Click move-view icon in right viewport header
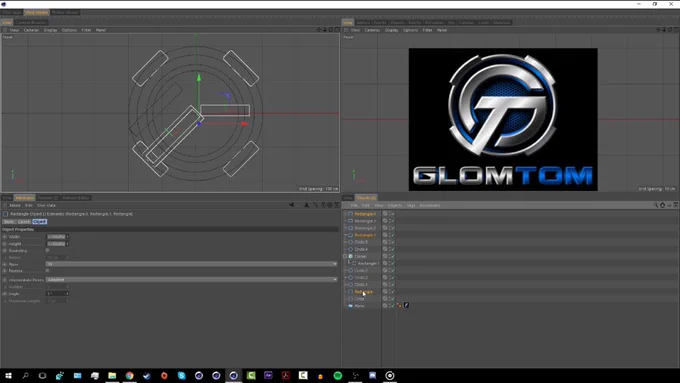Viewport: 680px width, 383px height. tap(658, 30)
